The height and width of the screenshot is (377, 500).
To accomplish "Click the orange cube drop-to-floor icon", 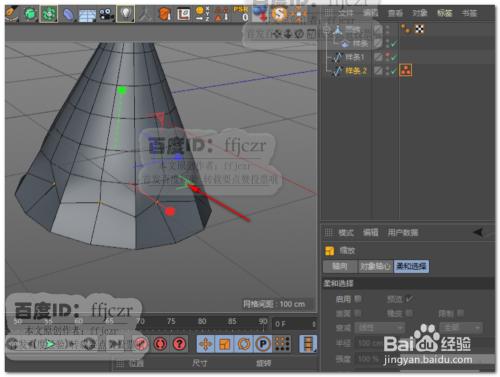I will 164,14.
